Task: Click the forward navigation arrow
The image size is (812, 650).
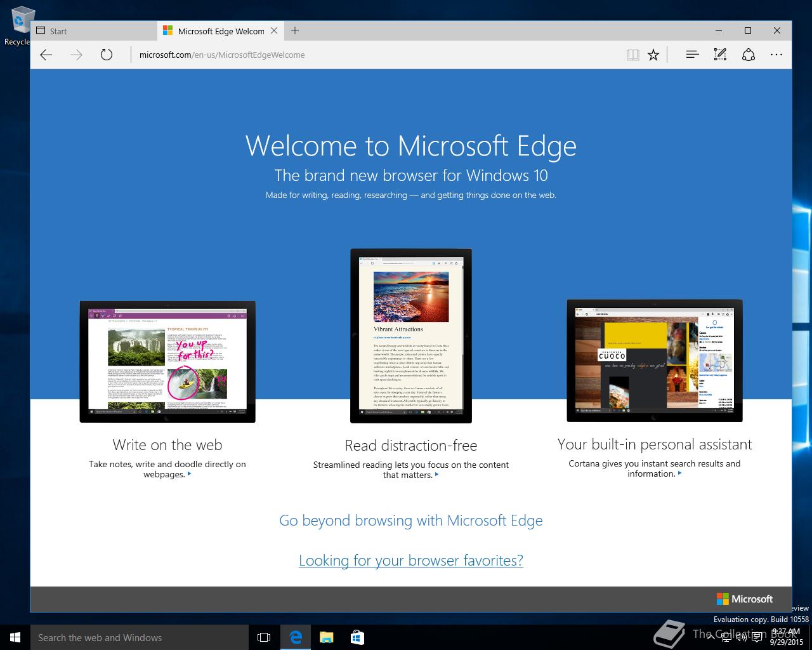Action: 76,55
